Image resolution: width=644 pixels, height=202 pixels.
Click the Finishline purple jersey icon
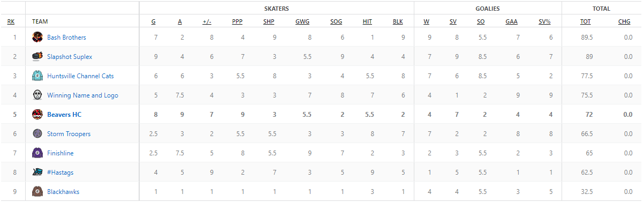(x=37, y=153)
